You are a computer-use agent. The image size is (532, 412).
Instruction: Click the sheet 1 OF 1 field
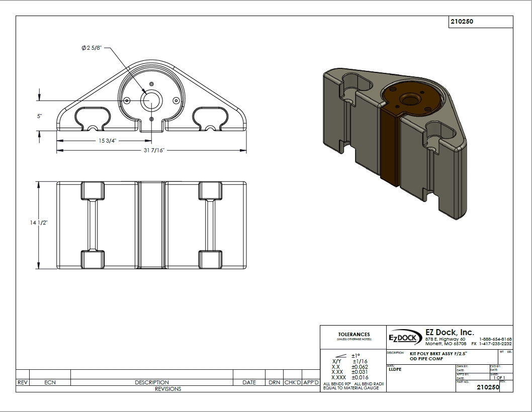coord(499,377)
